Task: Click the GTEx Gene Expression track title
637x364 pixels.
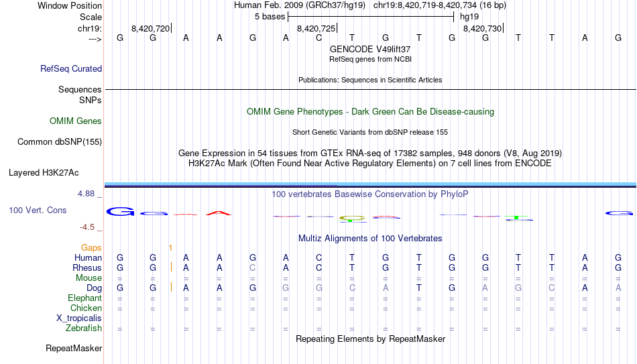Action: 370,153
